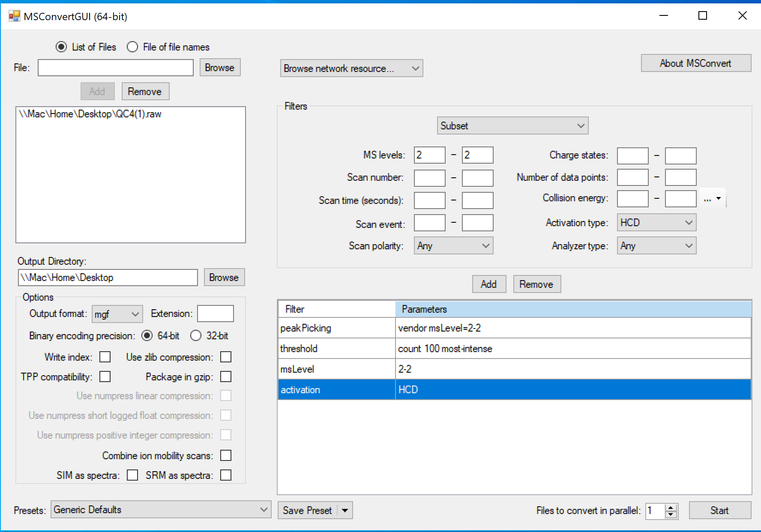The width and height of the screenshot is (761, 532).
Task: Open the Output format mgf dropdown
Action: click(x=117, y=314)
